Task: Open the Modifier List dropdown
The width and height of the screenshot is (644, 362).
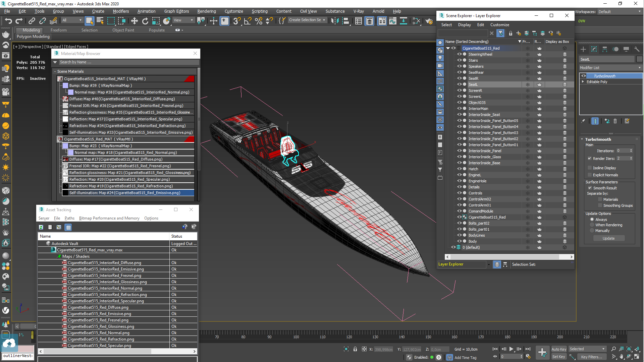Action: (610, 68)
